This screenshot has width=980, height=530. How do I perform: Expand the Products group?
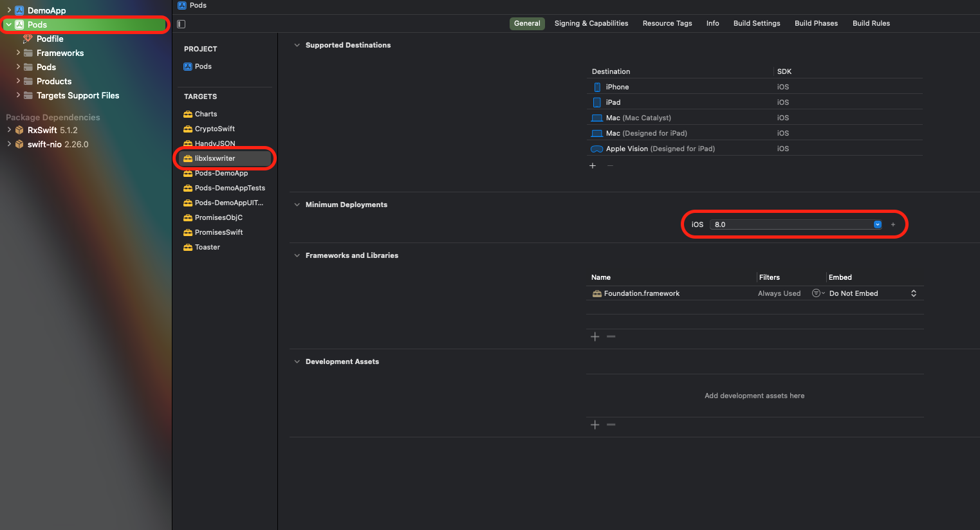pyautogui.click(x=18, y=81)
